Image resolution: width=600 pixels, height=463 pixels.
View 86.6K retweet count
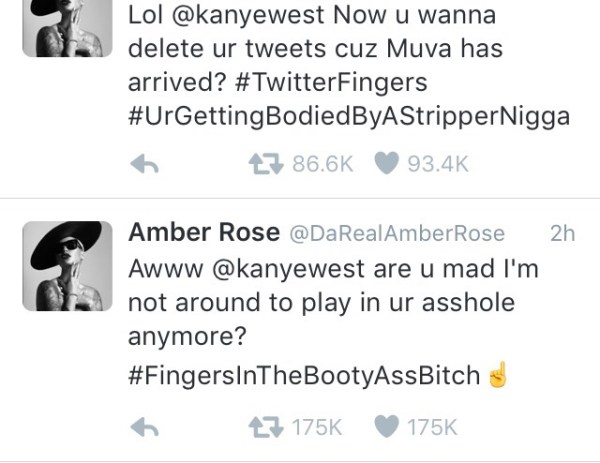click(x=322, y=164)
